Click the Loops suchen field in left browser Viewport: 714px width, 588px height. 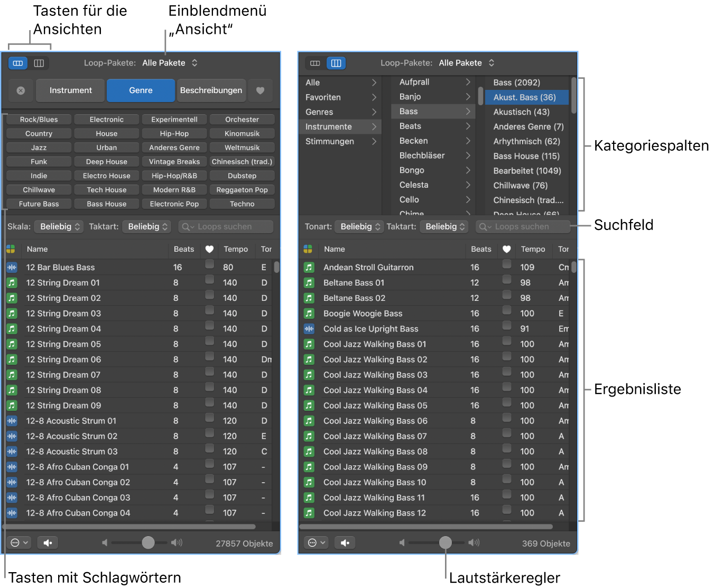(226, 226)
